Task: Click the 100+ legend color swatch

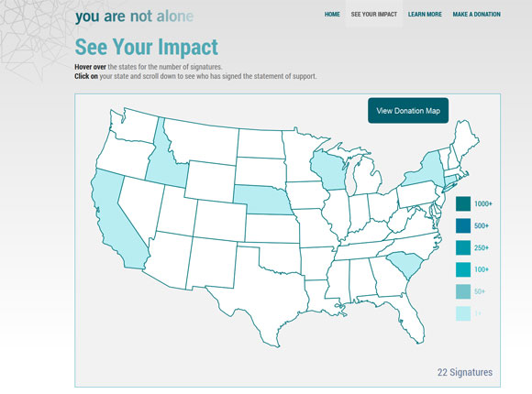Action: pos(463,269)
